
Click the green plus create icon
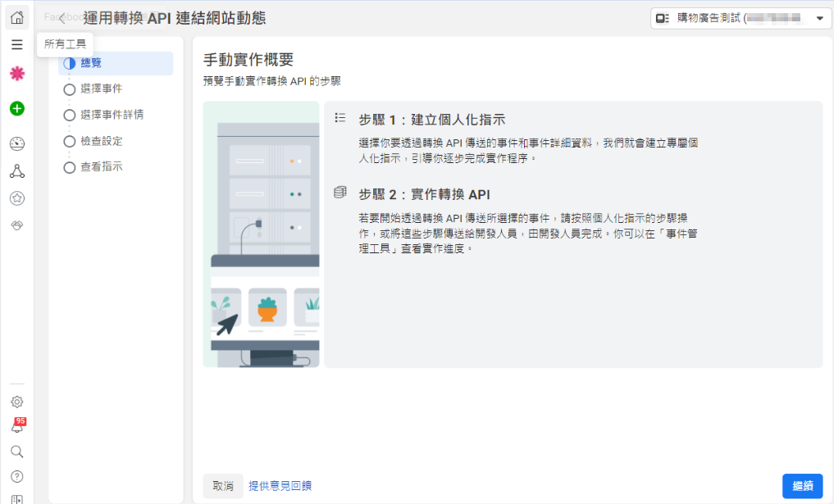pos(16,108)
